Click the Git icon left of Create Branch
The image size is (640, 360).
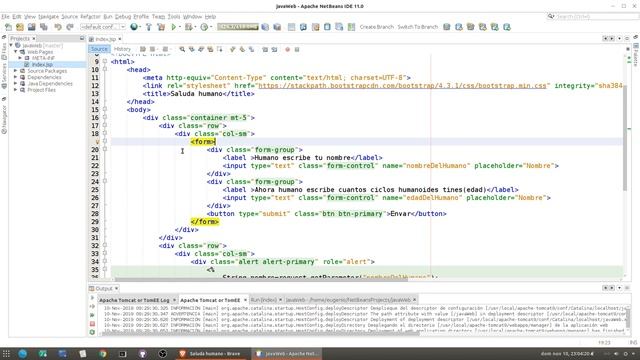pos(351,27)
